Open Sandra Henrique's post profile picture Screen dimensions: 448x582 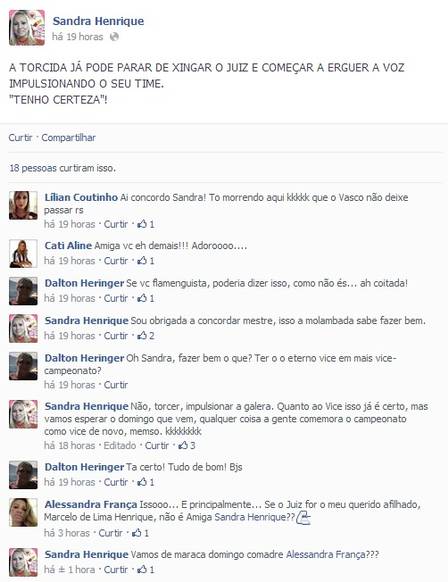coord(27,27)
